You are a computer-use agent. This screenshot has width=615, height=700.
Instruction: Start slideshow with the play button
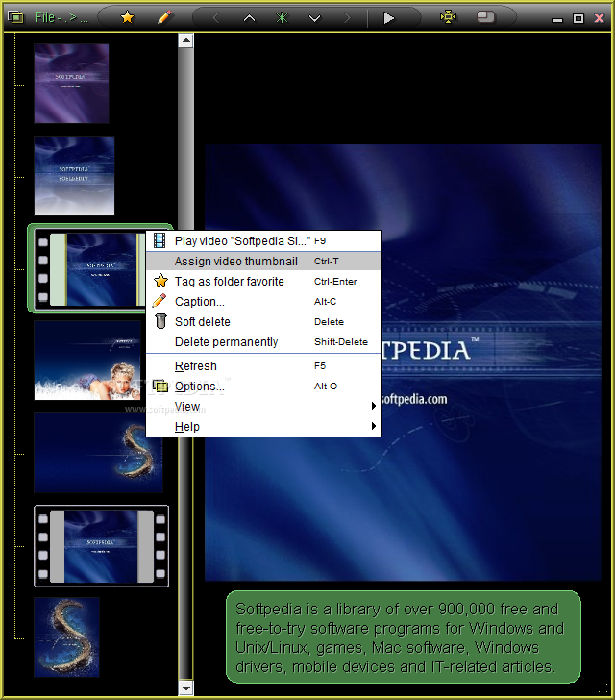pyautogui.click(x=389, y=18)
